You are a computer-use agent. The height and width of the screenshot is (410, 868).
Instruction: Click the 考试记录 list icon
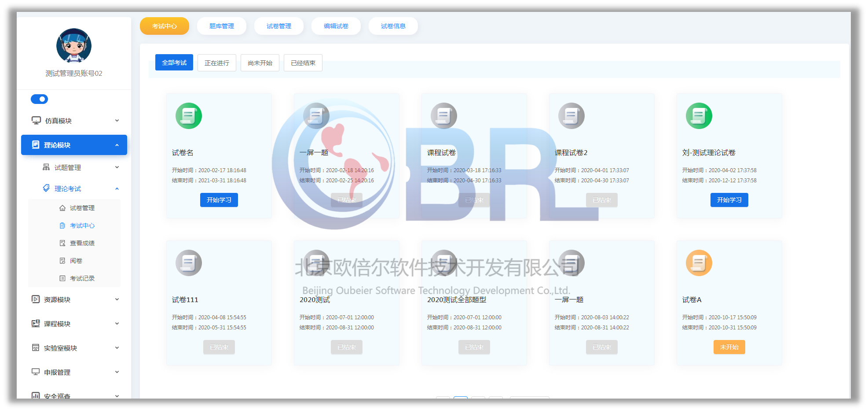[x=62, y=278]
